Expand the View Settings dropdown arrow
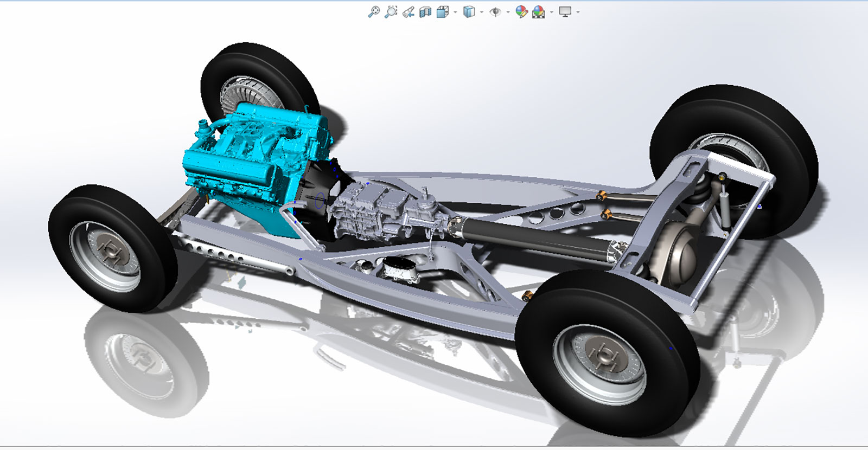 578,12
